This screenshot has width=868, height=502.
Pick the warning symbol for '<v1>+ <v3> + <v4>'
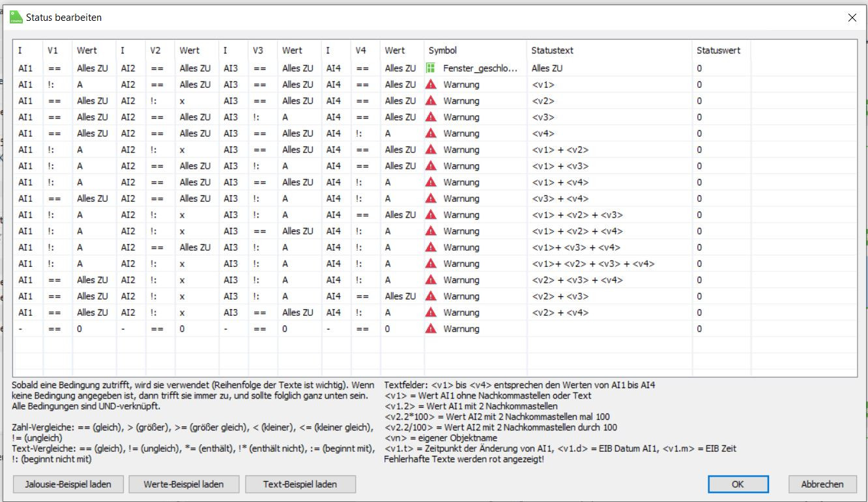431,247
